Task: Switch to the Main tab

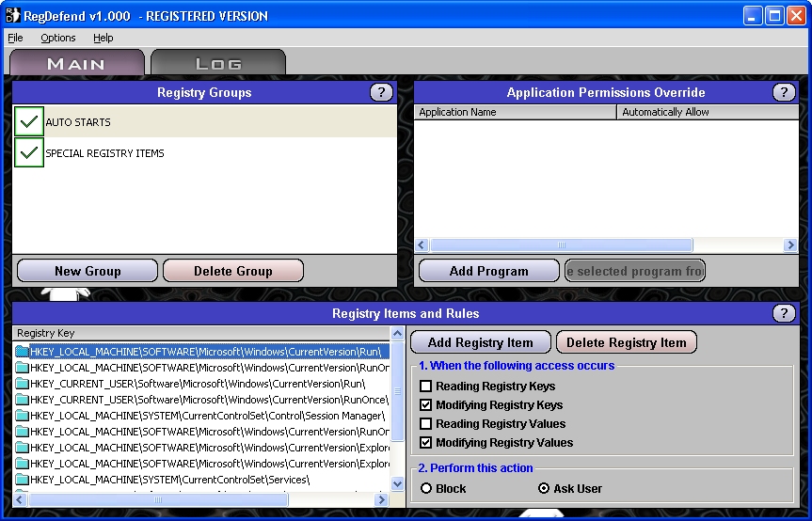Action: click(x=76, y=63)
